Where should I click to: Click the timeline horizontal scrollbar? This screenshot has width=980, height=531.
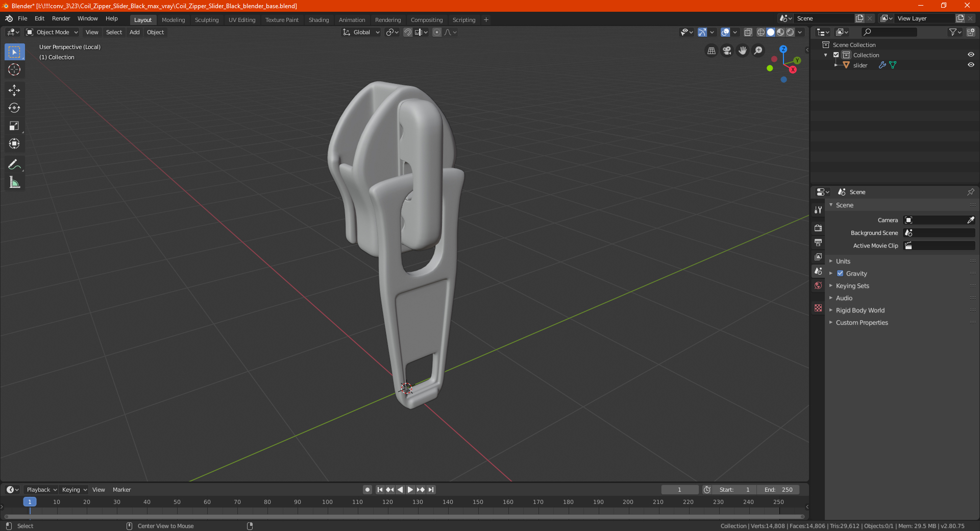[x=404, y=517]
